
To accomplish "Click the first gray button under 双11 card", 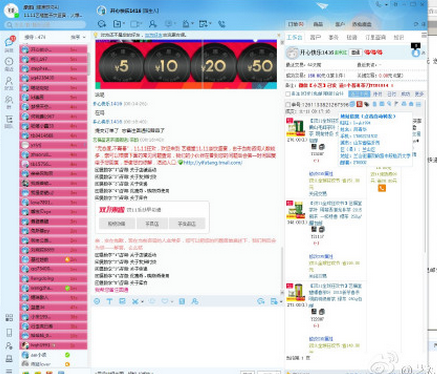I will point(117,224).
